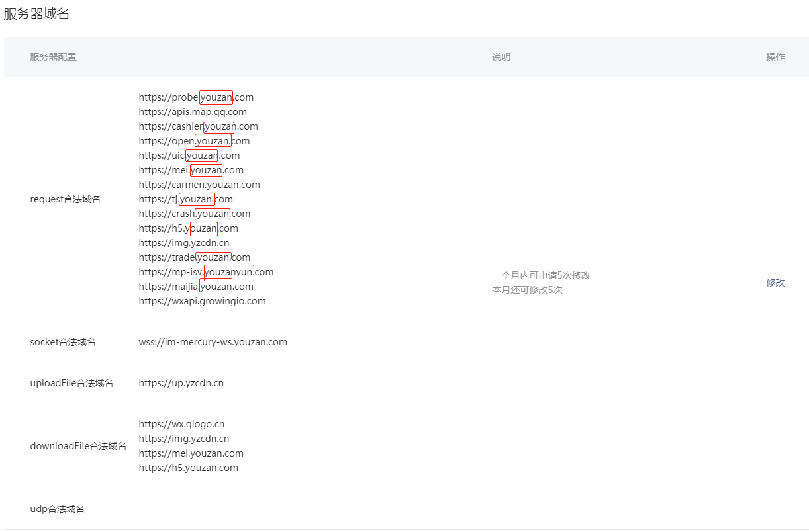Image resolution: width=809 pixels, height=532 pixels.
Task: Click the https://probe.youzan.com domain entry
Action: click(x=196, y=97)
